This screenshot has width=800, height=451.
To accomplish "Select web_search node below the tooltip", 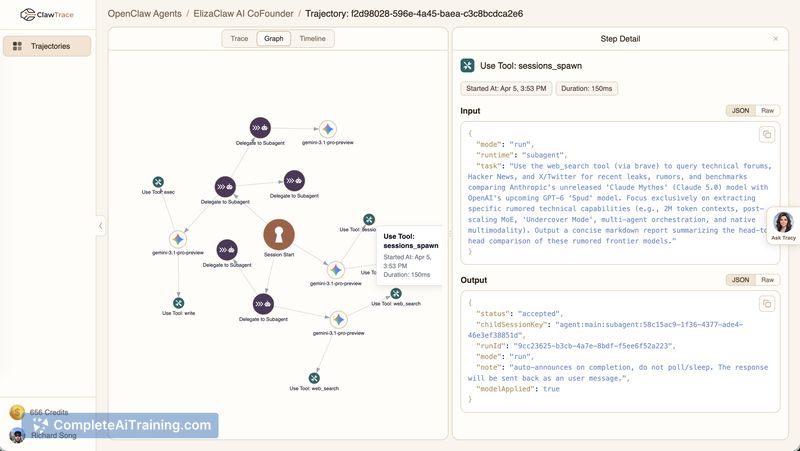I will [x=396, y=293].
